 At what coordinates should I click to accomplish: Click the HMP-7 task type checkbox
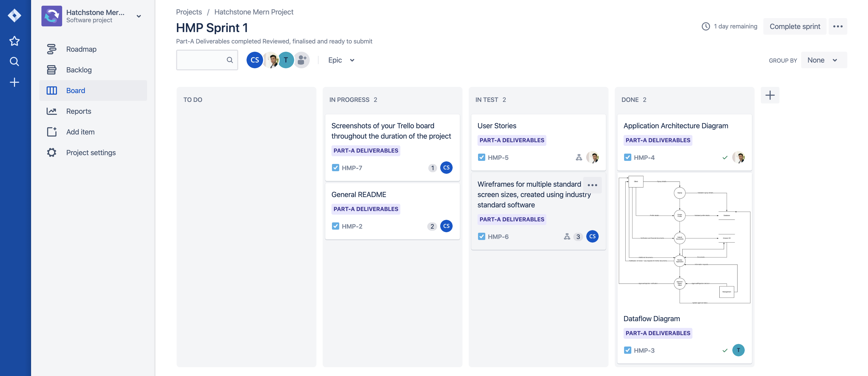click(335, 168)
